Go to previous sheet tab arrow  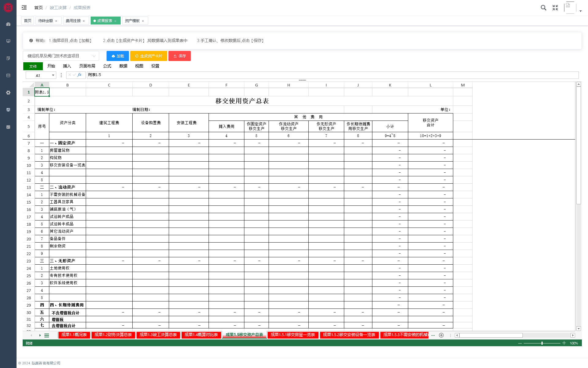click(x=31, y=335)
